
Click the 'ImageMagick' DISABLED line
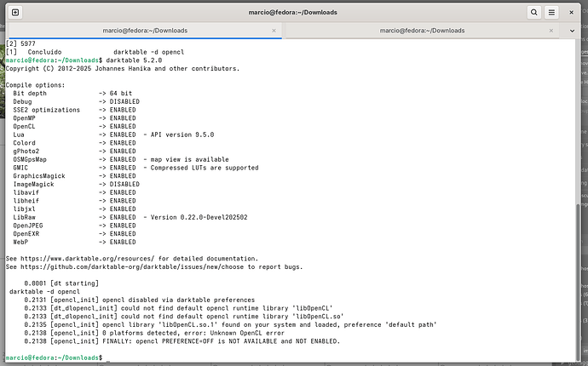click(76, 184)
